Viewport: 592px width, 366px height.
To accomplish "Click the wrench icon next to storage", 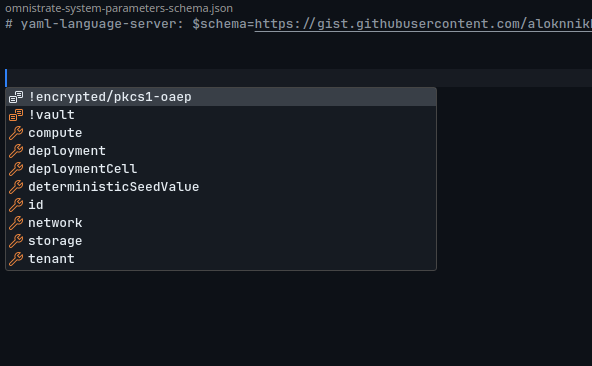I will tap(16, 241).
